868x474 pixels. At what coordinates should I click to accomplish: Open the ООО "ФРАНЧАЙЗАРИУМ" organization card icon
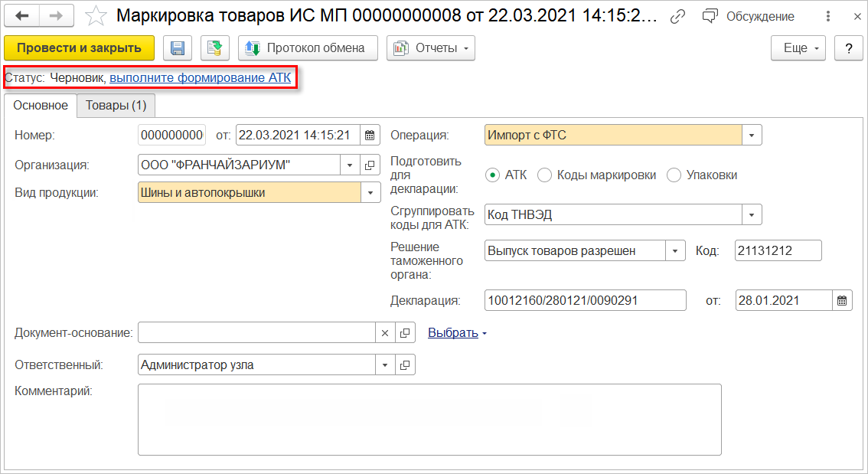coord(370,165)
